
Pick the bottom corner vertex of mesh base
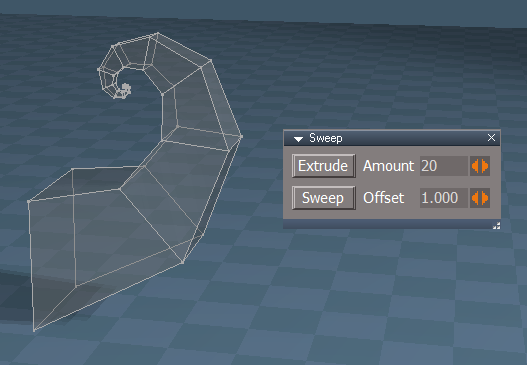(x=34, y=330)
